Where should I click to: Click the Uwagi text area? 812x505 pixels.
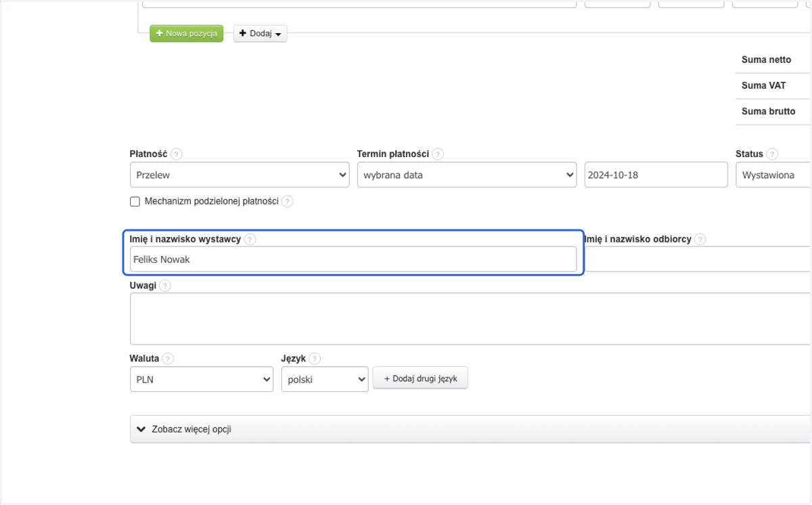(x=470, y=319)
